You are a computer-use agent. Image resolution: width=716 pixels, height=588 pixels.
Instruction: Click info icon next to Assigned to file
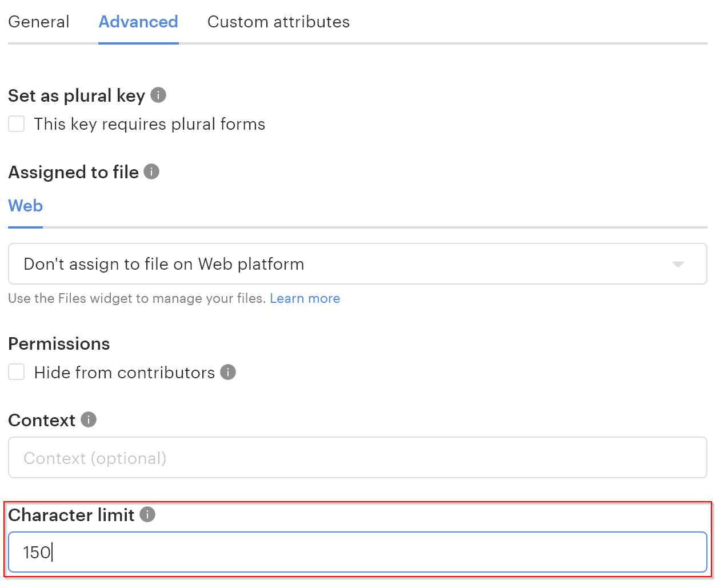click(x=151, y=171)
